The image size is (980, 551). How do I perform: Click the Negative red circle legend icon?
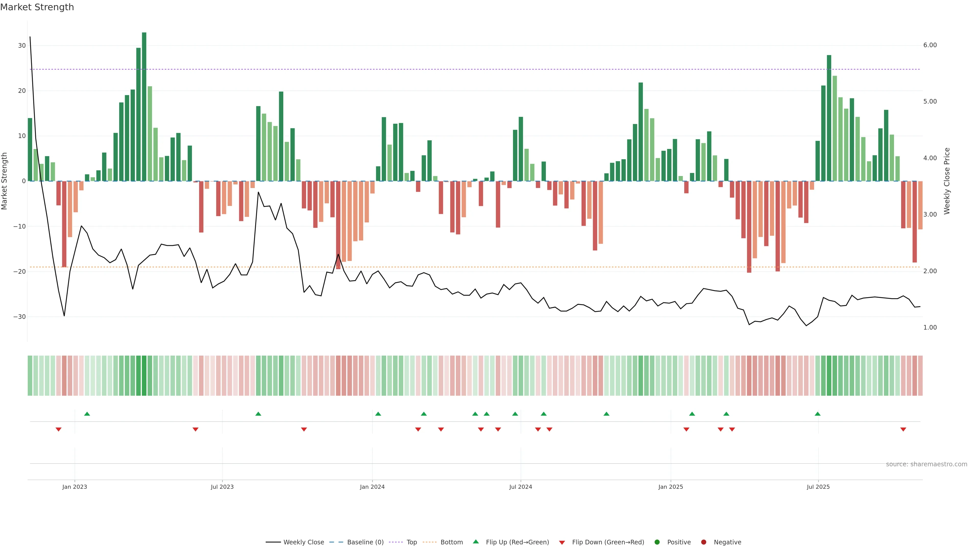click(x=703, y=542)
